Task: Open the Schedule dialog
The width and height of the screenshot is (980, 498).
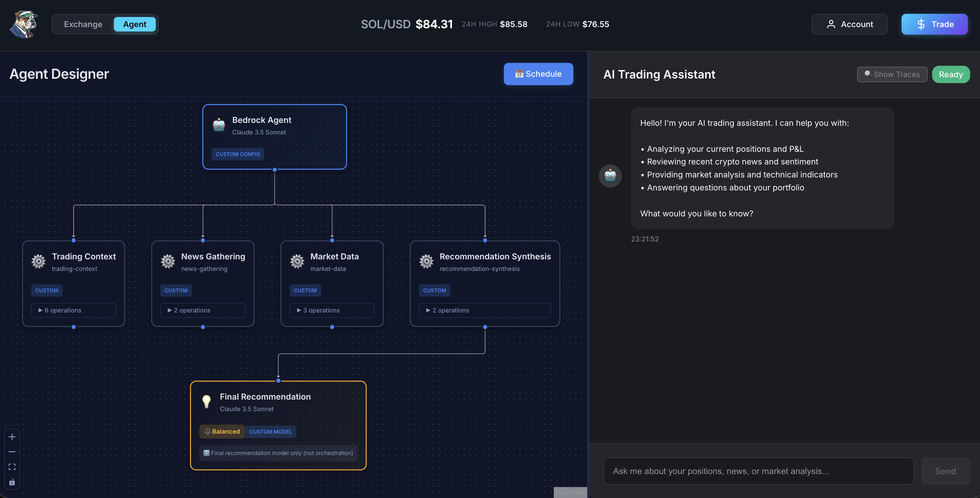Action: click(x=538, y=74)
